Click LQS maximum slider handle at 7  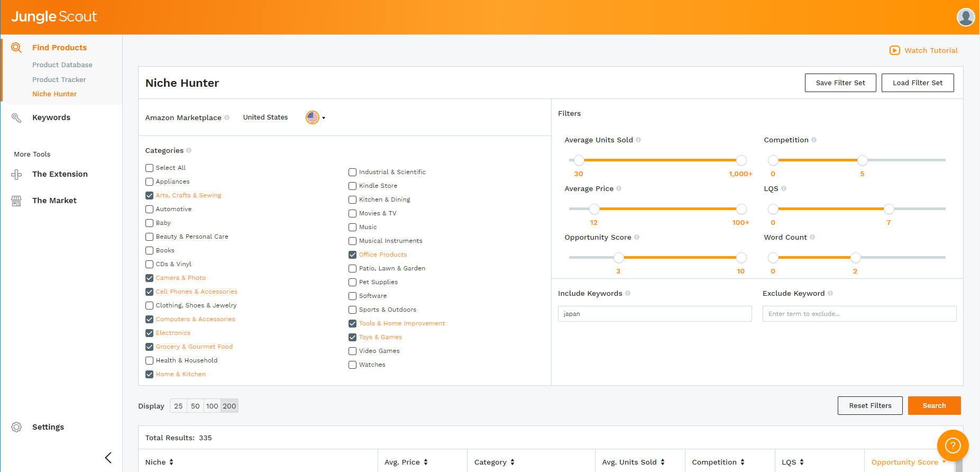point(889,208)
